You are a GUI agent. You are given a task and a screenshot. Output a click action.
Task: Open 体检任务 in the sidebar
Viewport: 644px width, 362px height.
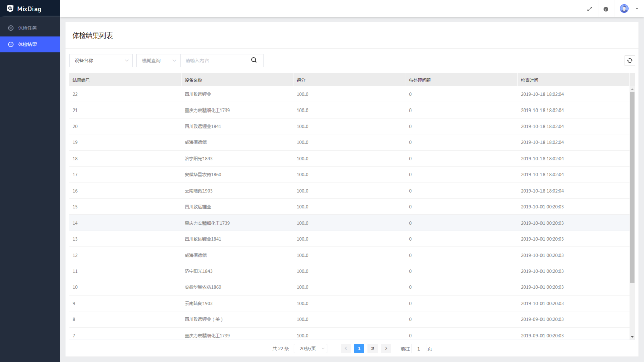(x=27, y=28)
